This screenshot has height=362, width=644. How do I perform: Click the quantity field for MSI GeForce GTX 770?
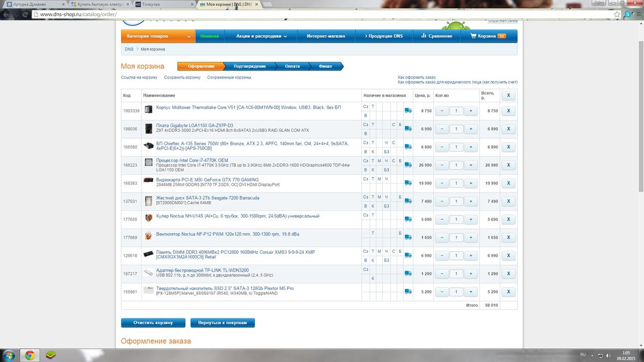(x=456, y=183)
